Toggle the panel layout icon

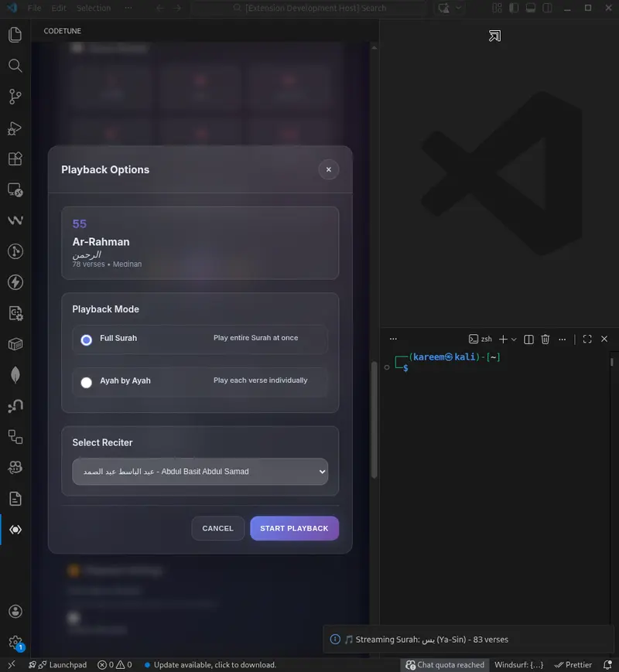pyautogui.click(x=531, y=9)
